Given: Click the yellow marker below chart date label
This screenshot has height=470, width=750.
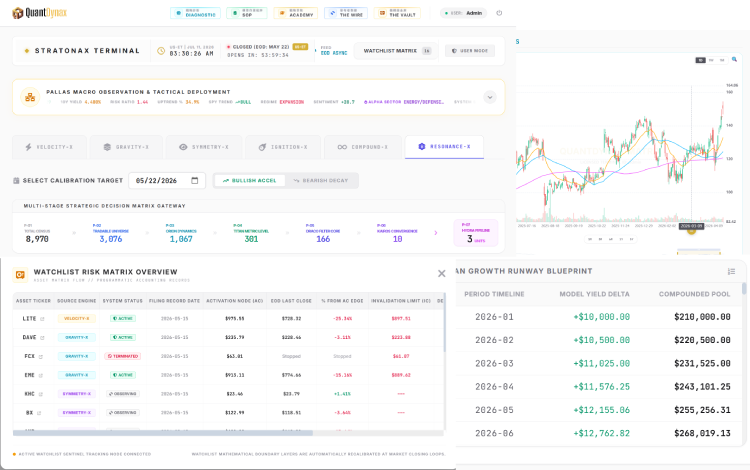Looking at the screenshot, I should point(691,231).
